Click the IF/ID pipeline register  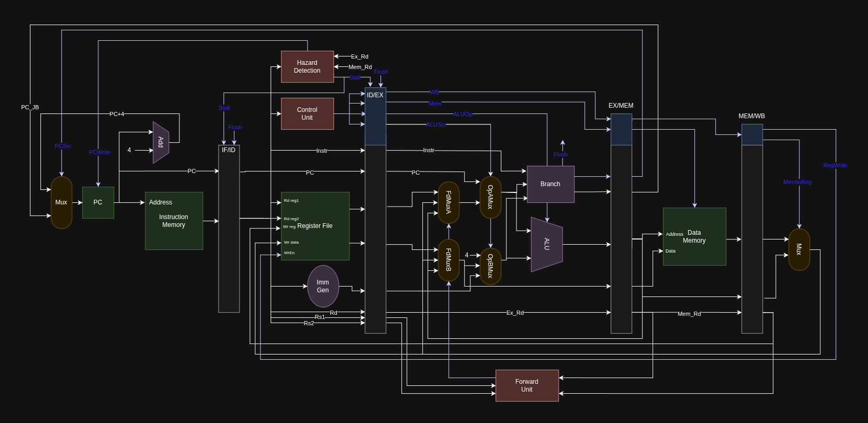[x=229, y=228]
